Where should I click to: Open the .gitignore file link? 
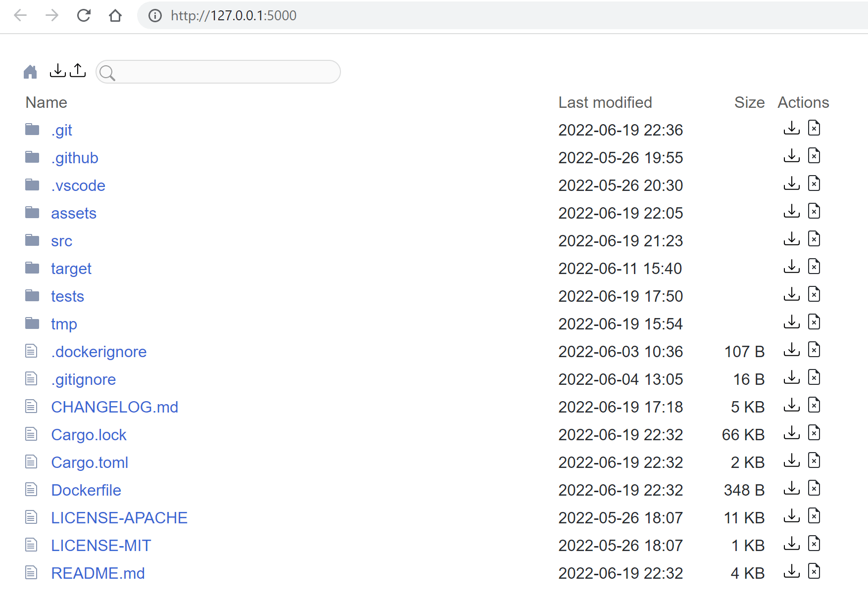pos(83,379)
